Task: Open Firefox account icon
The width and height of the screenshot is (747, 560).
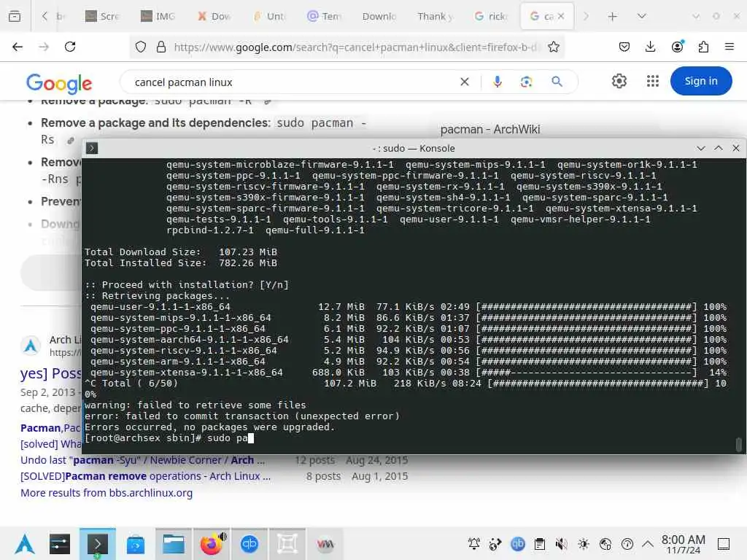Action: click(x=678, y=46)
